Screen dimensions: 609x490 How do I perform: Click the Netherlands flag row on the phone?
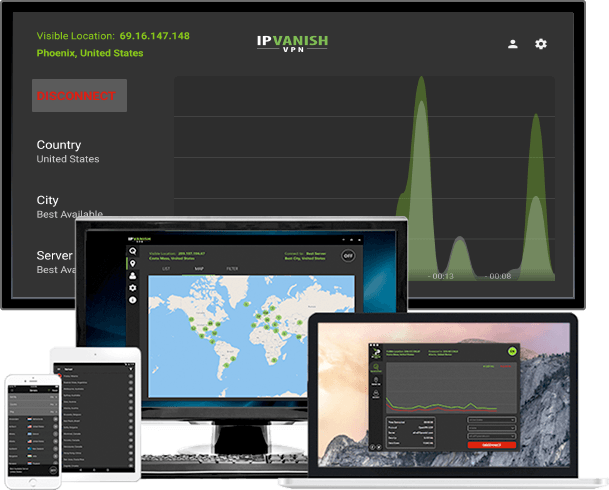33,419
